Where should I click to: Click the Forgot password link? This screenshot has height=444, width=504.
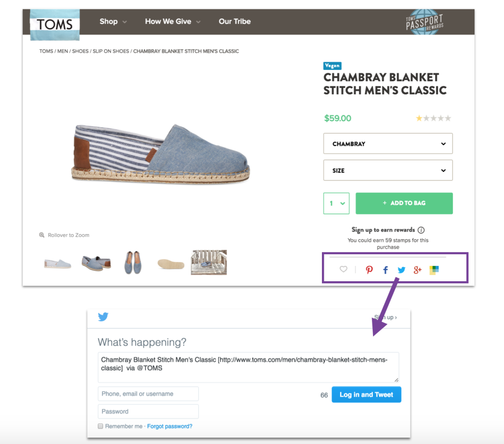click(169, 426)
